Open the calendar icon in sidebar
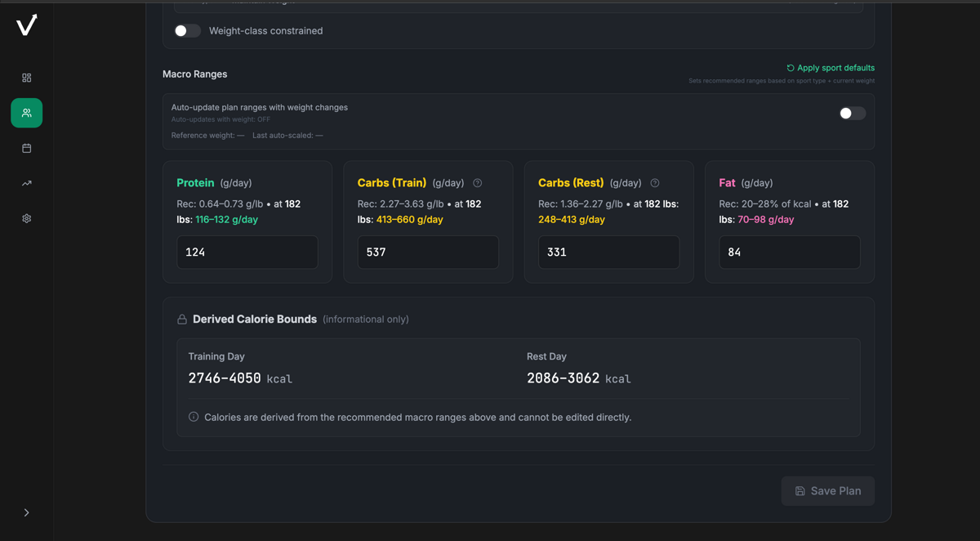The image size is (980, 541). [26, 148]
